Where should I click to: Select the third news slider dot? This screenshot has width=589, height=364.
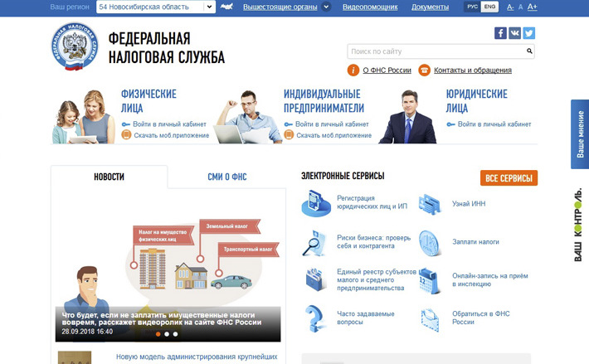[175, 334]
